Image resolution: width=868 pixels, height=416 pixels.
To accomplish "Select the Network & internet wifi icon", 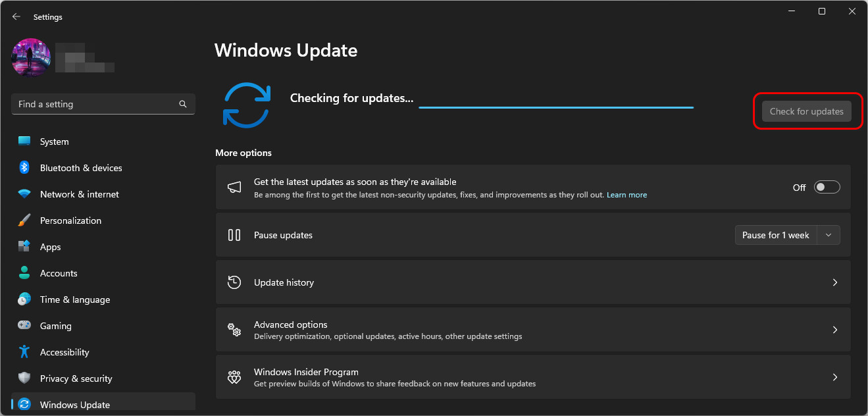I will point(24,194).
